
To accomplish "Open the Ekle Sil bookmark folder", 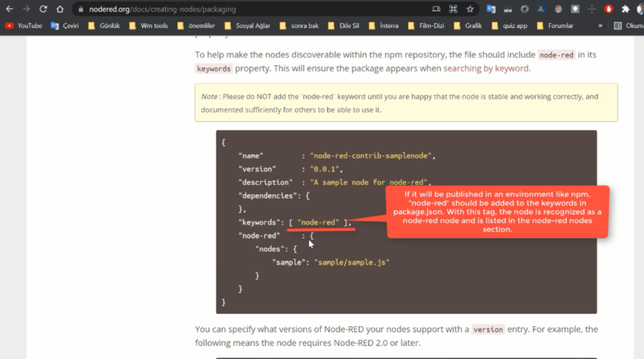I will point(344,26).
